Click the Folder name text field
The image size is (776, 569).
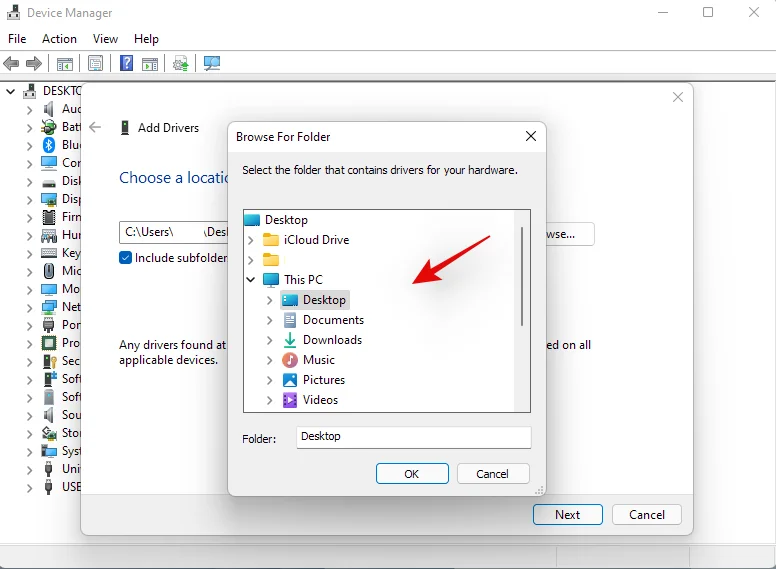pos(414,437)
